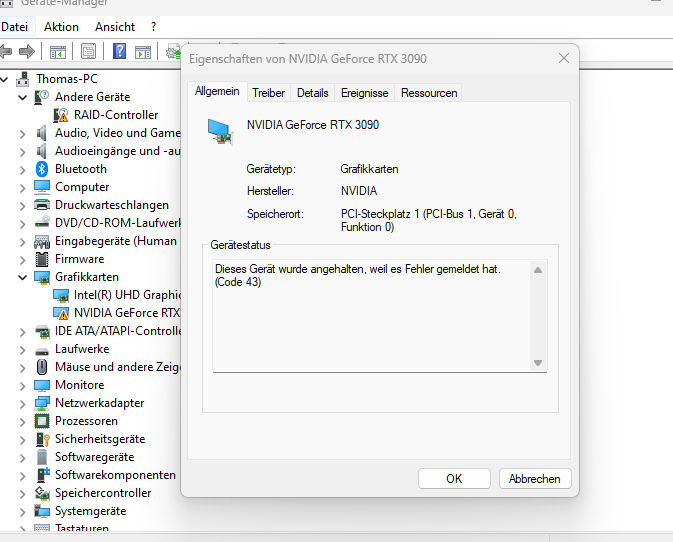
Task: Expand the Computer category
Action: click(x=23, y=188)
